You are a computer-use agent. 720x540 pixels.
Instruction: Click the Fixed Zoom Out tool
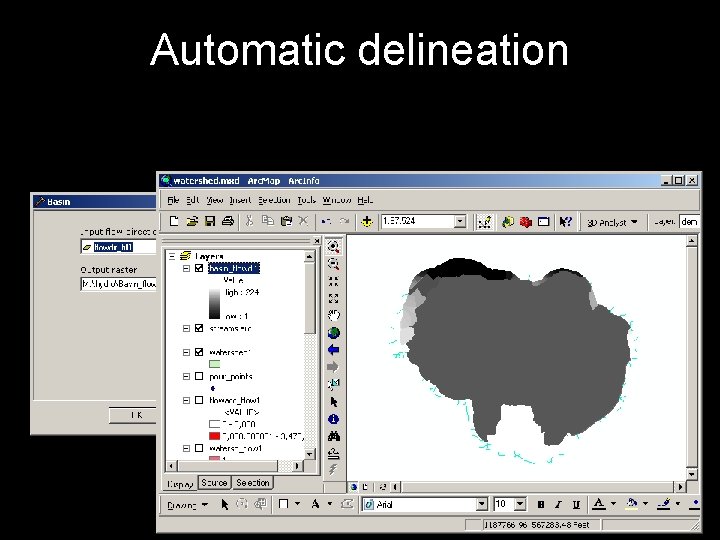point(334,298)
